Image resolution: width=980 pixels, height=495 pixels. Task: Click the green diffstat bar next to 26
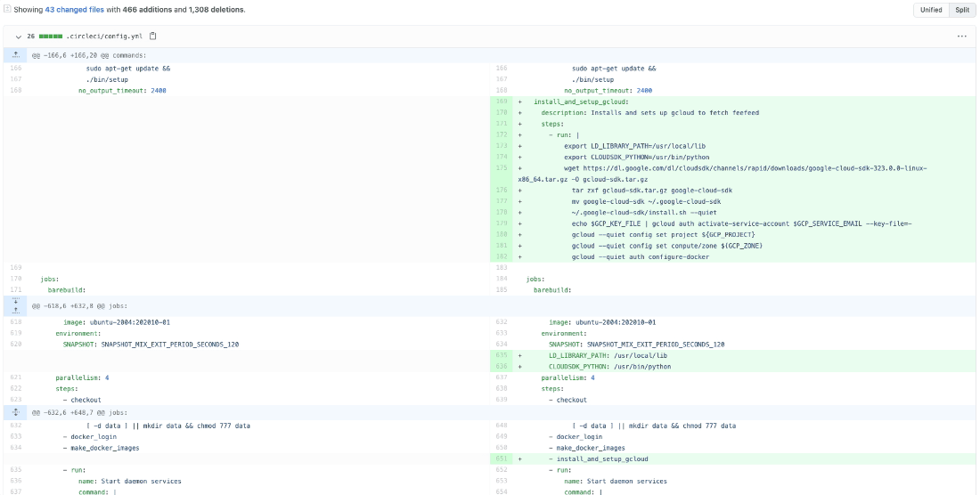tap(51, 37)
